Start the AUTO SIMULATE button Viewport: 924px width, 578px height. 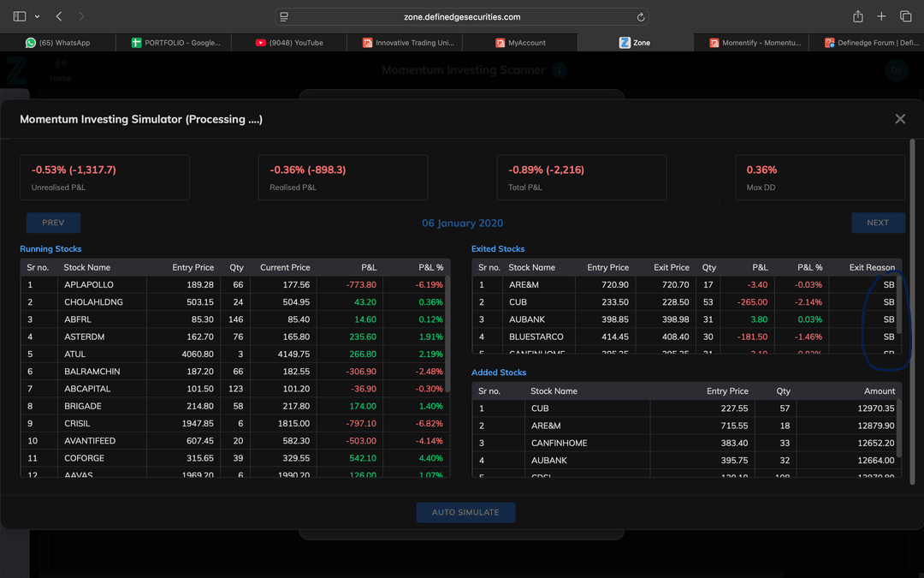[465, 512]
